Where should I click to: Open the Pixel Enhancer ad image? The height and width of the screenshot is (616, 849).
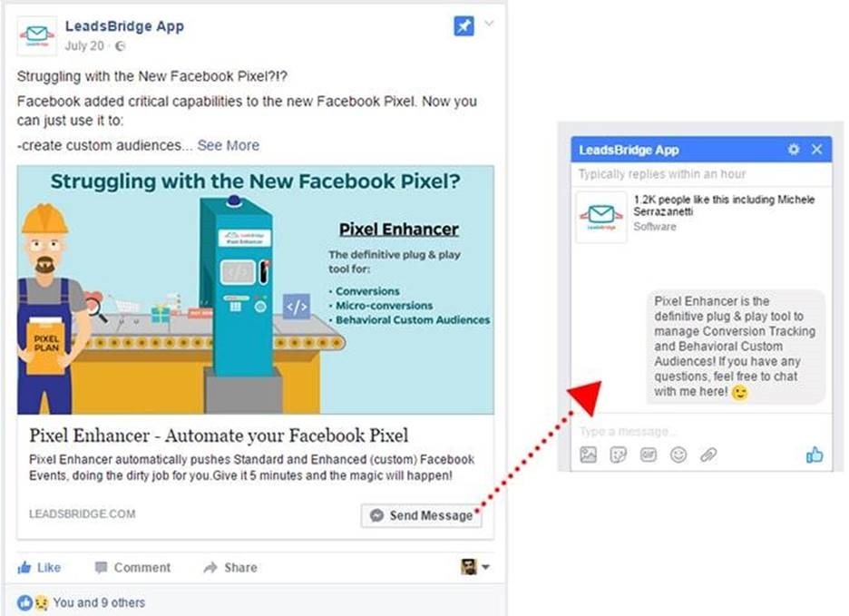point(256,289)
